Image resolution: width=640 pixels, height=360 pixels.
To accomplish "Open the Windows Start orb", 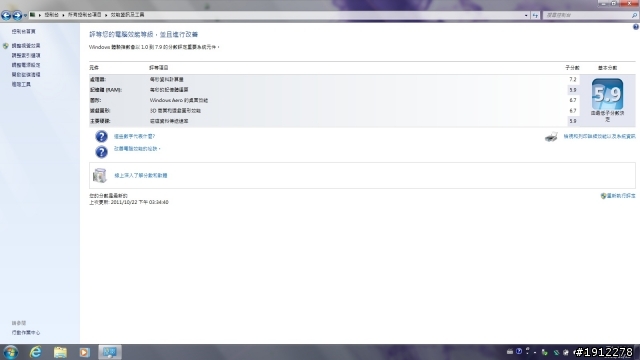I will (x=11, y=352).
